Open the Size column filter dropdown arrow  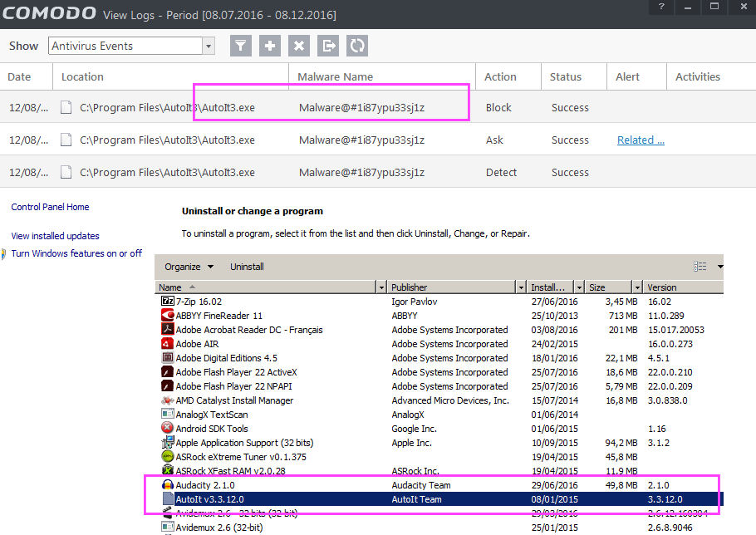[x=637, y=287]
